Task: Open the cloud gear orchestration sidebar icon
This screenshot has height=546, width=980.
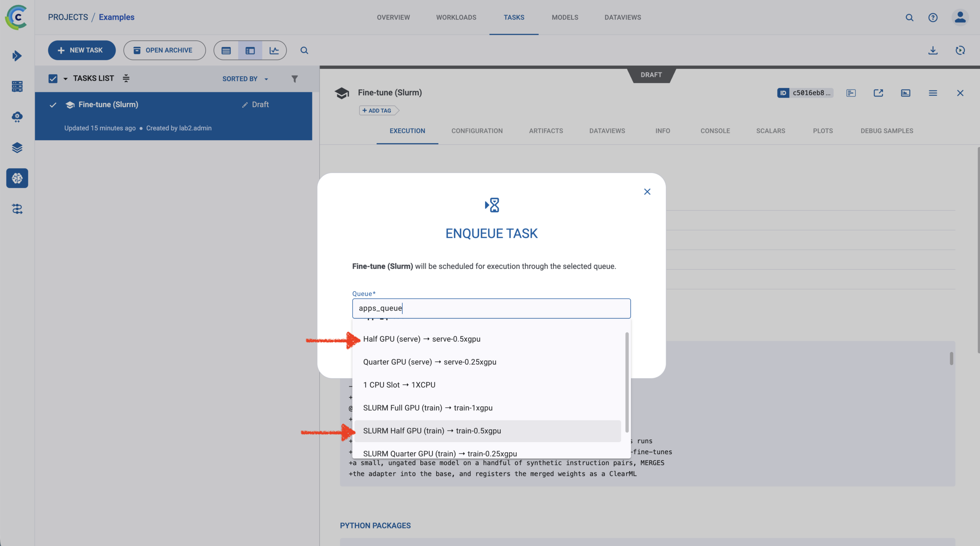Action: tap(17, 117)
